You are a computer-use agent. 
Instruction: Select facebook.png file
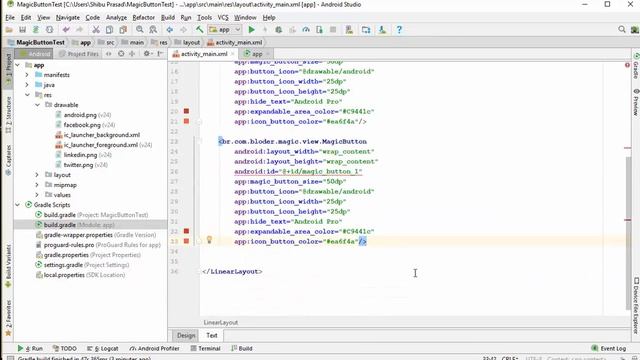82,125
